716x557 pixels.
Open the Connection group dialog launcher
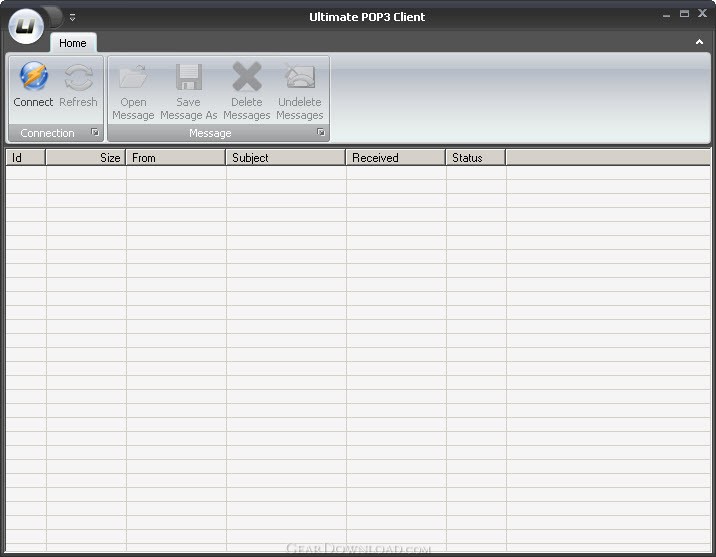(95, 132)
